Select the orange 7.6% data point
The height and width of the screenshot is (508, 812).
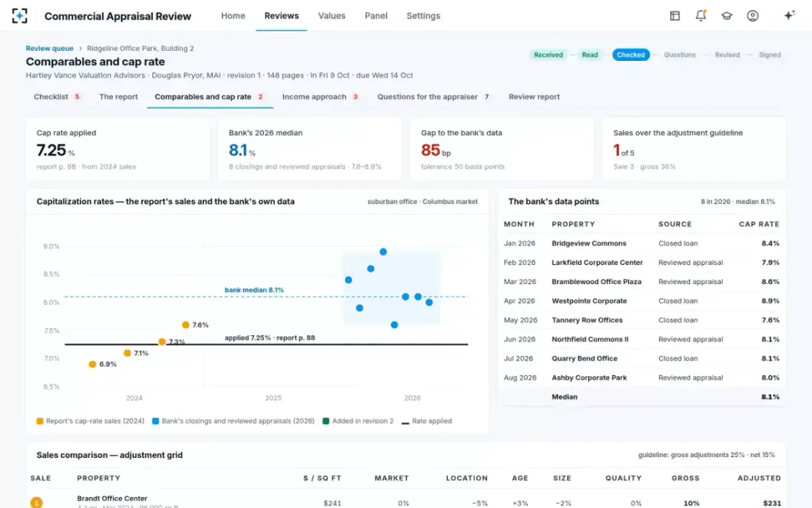(x=185, y=325)
